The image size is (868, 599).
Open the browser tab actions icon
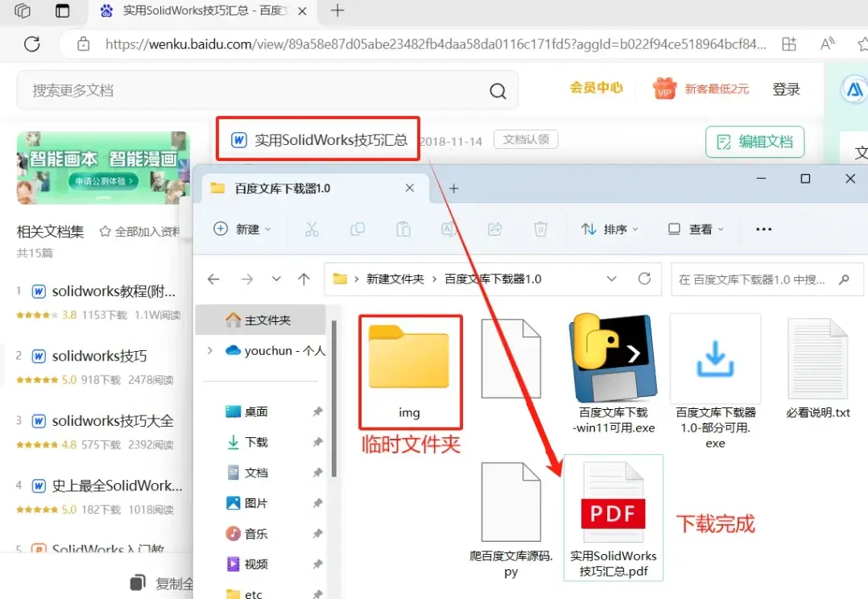click(63, 10)
